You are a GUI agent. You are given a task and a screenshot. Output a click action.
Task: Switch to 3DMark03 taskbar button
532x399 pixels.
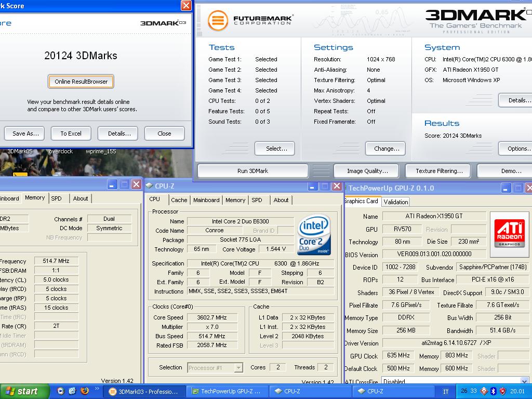[x=143, y=392]
